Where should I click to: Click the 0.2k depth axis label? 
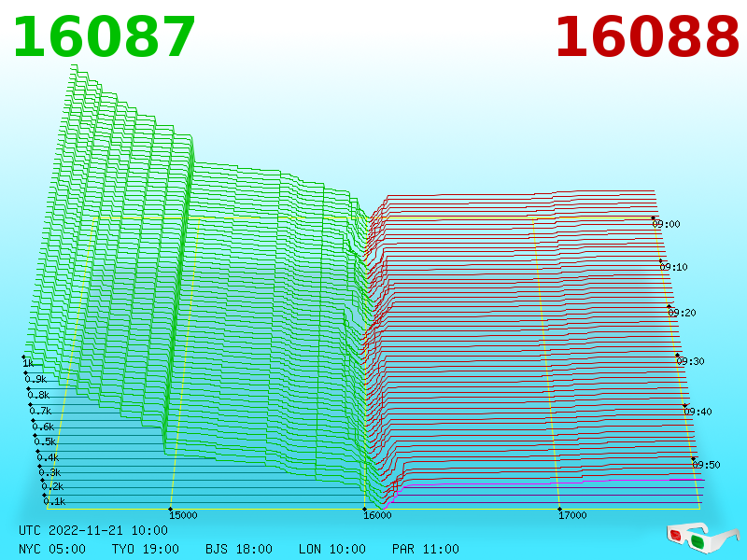click(52, 486)
